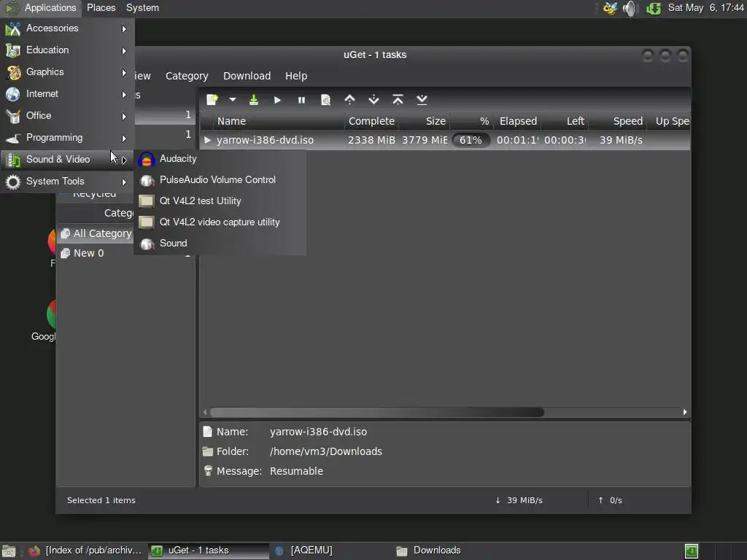Click the bee notification tray icon
747x560 pixels.
tap(610, 8)
